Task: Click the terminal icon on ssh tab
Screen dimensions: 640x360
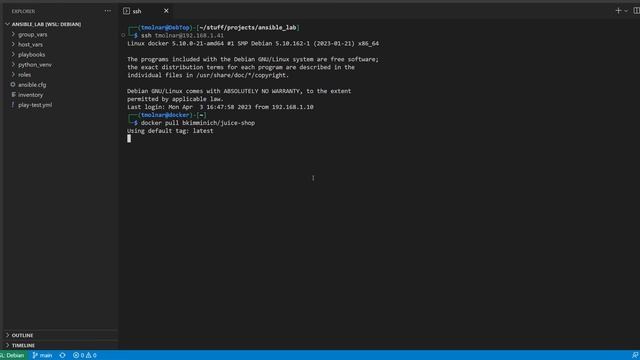Action: (x=127, y=11)
